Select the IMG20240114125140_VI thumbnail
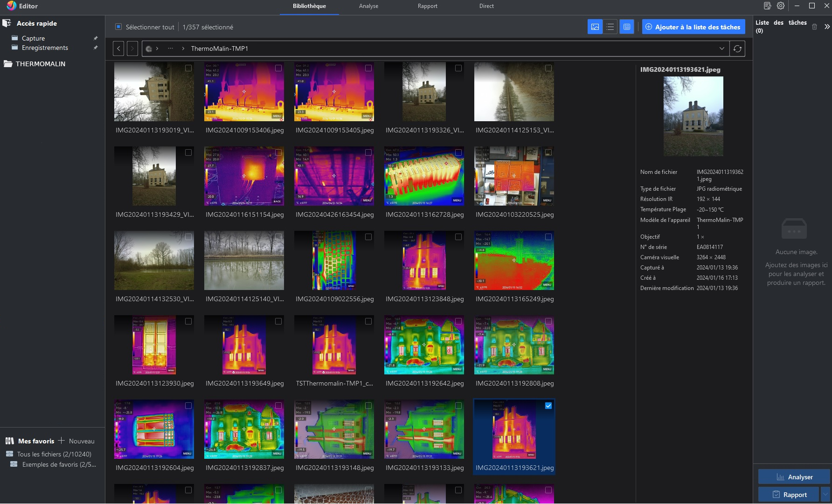The image size is (832, 504). pyautogui.click(x=244, y=261)
